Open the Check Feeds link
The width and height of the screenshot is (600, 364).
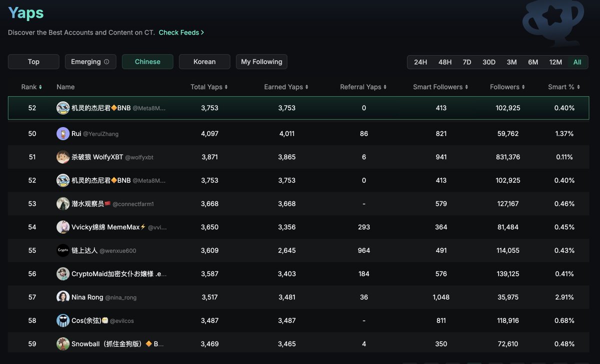click(x=181, y=32)
